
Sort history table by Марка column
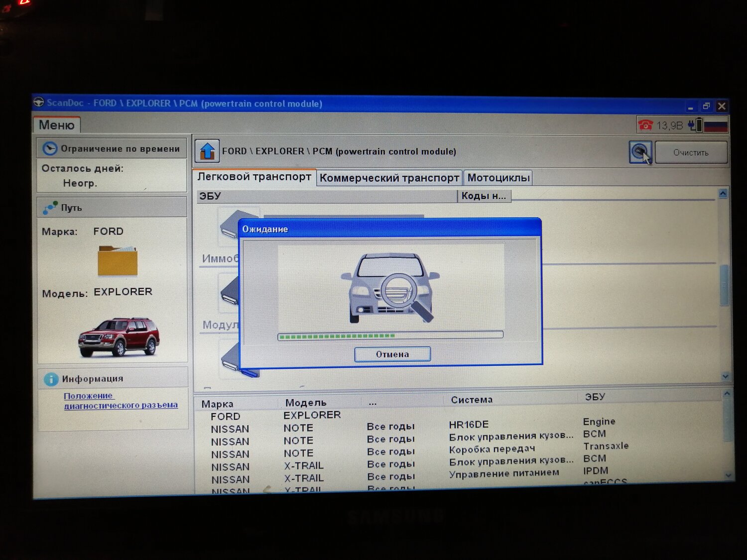217,404
